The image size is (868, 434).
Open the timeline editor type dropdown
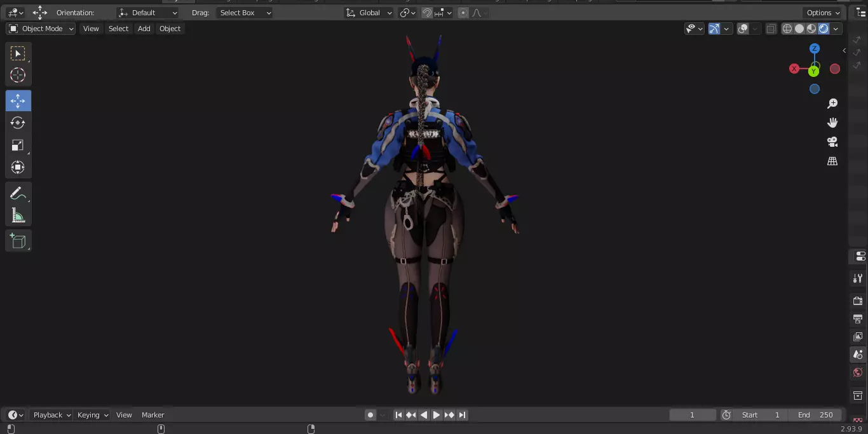click(15, 415)
